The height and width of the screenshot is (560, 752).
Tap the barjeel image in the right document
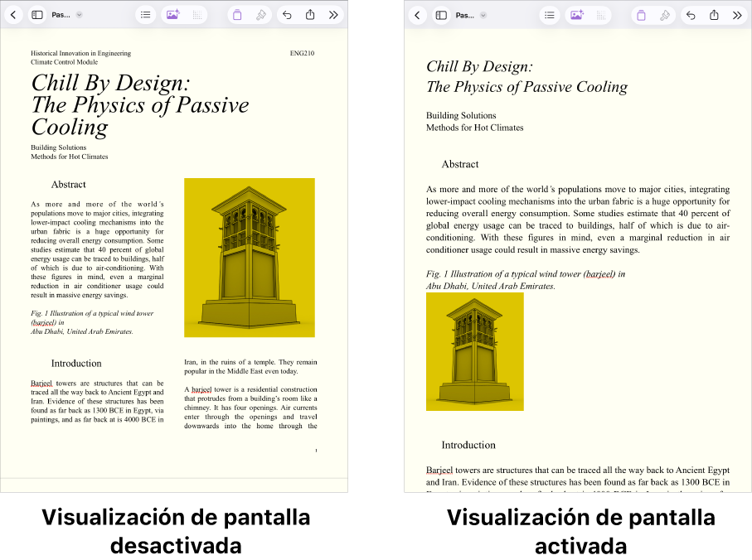tap(474, 351)
